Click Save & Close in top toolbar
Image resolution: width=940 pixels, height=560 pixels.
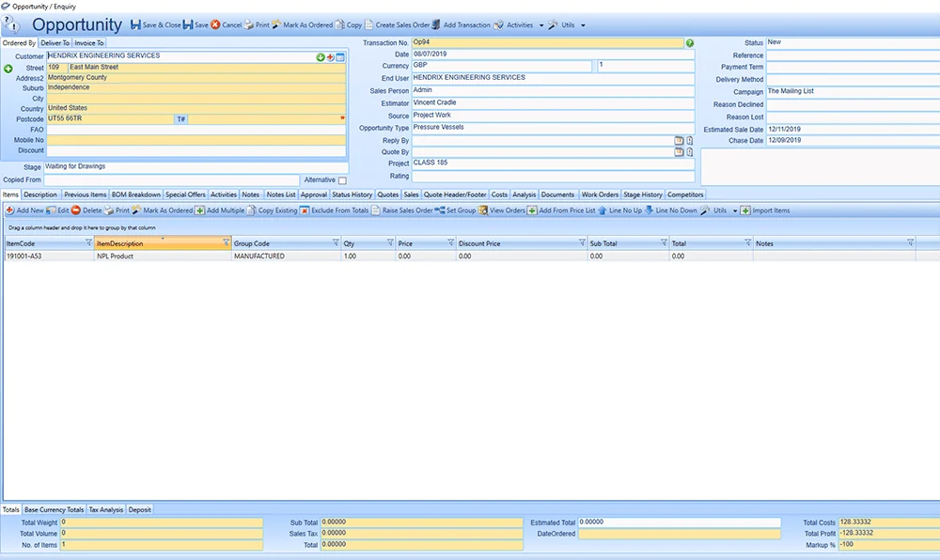point(156,25)
